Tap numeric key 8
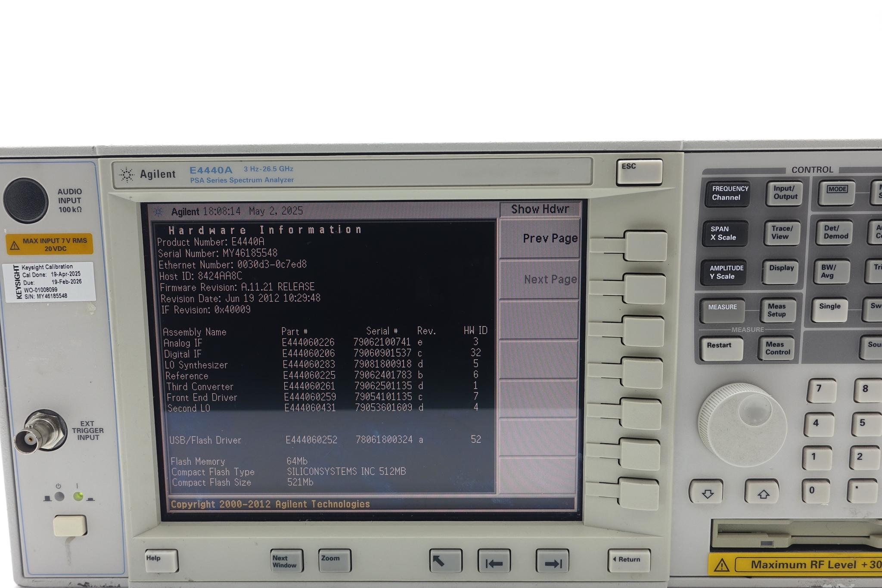The image size is (882, 588). point(869,391)
